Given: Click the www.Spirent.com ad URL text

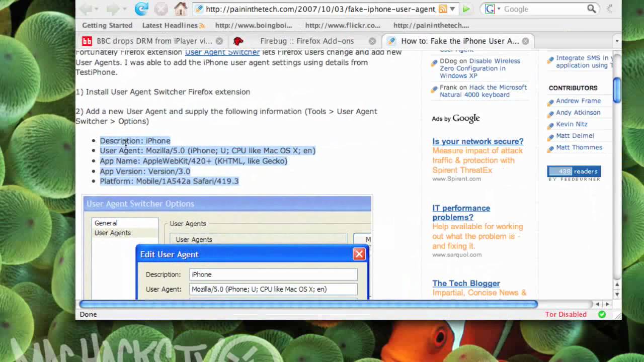Looking at the screenshot, I should [x=456, y=179].
